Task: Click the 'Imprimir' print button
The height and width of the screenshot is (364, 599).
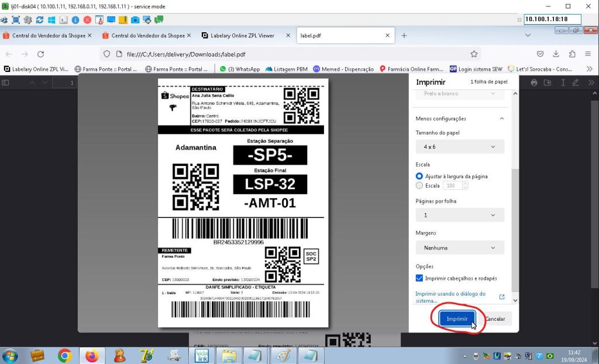Action: point(457,318)
